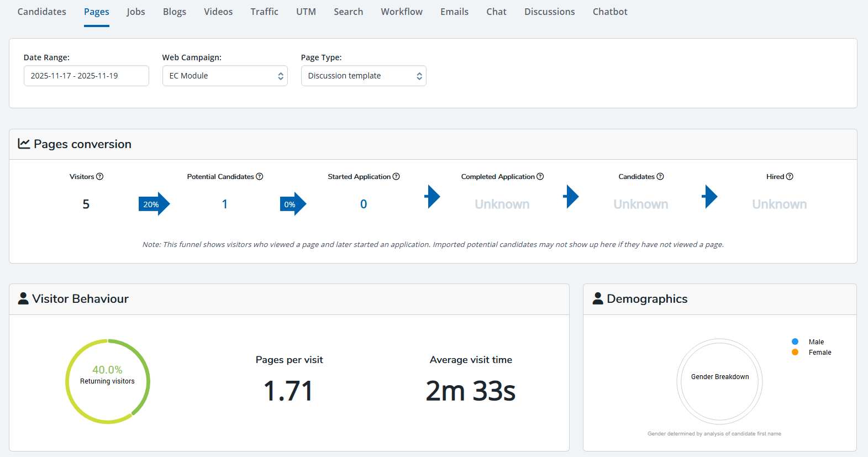
Task: Click the help icon next to Candidates
Action: click(660, 177)
